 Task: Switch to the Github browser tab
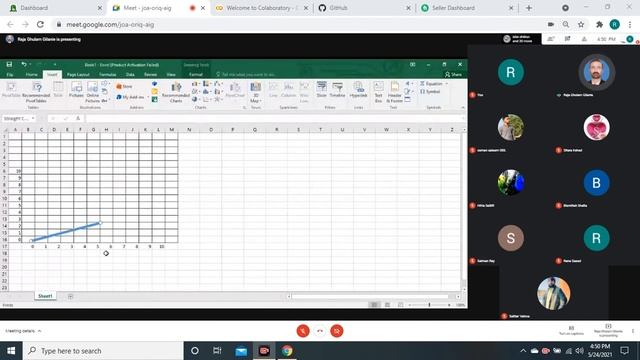pos(365,8)
